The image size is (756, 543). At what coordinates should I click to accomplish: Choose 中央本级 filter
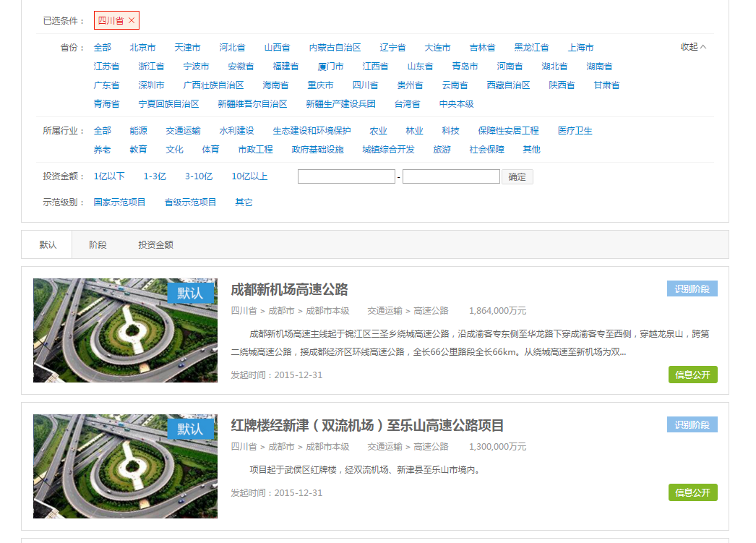[457, 103]
